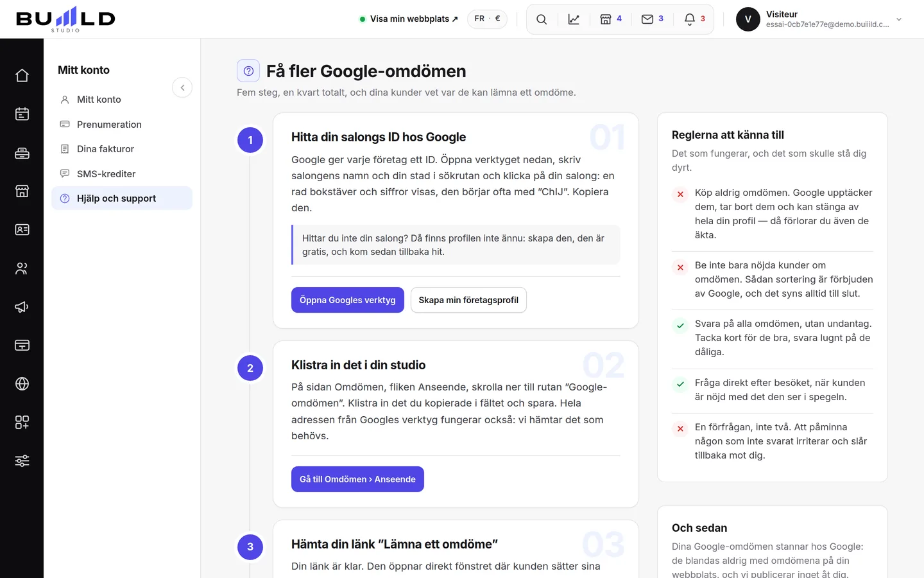Click Gå till Omdömen › Anseende button
The height and width of the screenshot is (578, 924).
(x=357, y=479)
